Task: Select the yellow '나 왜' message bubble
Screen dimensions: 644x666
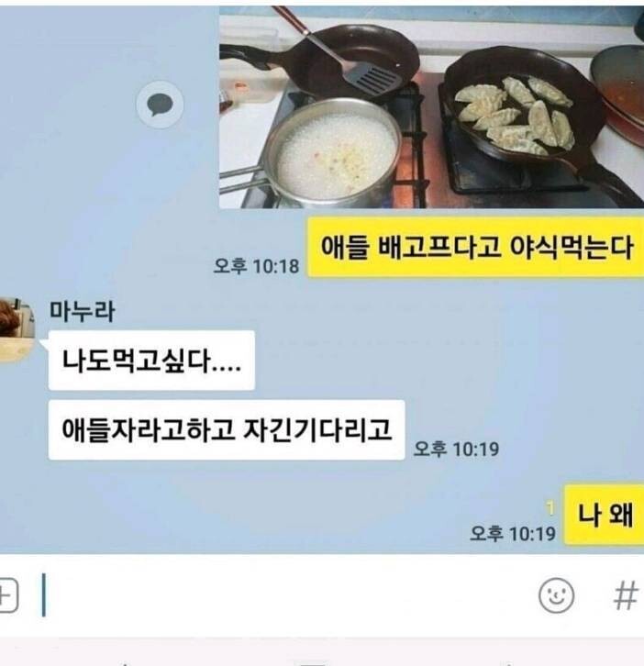Action: (604, 515)
